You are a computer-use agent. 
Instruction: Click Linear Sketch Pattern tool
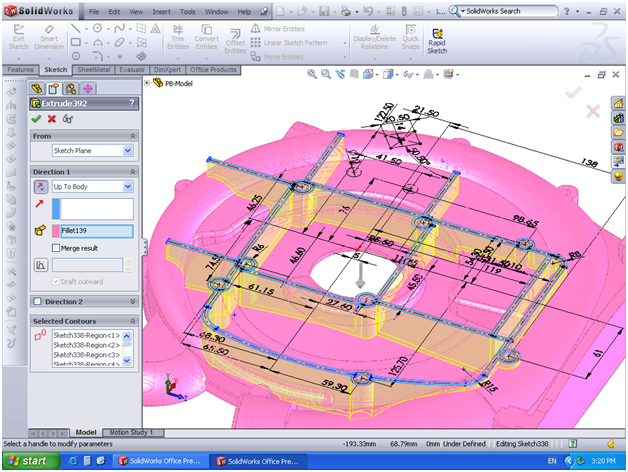pyautogui.click(x=289, y=42)
